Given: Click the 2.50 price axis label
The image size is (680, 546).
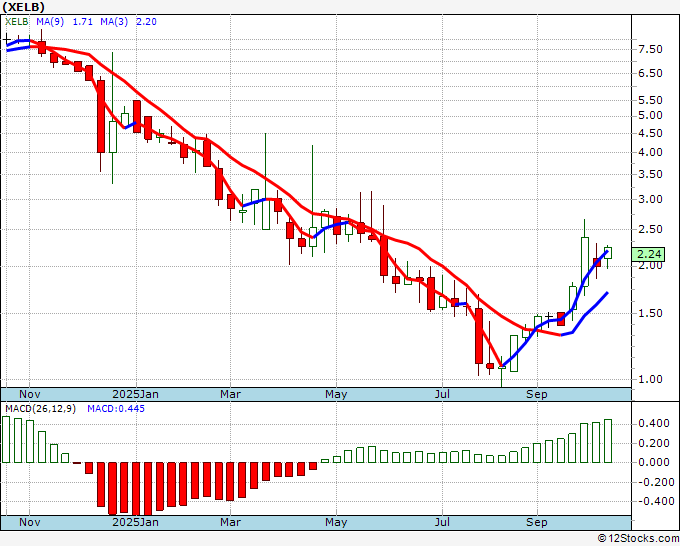Looking at the screenshot, I should point(650,229).
